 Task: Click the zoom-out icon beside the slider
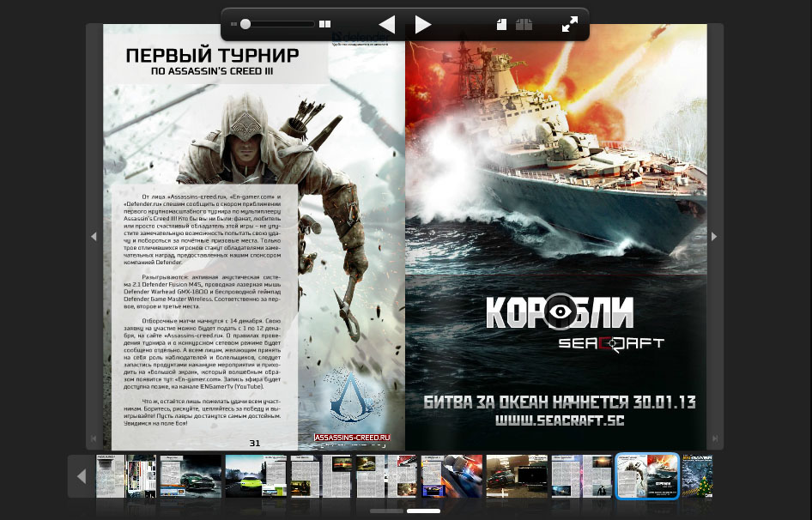(233, 24)
